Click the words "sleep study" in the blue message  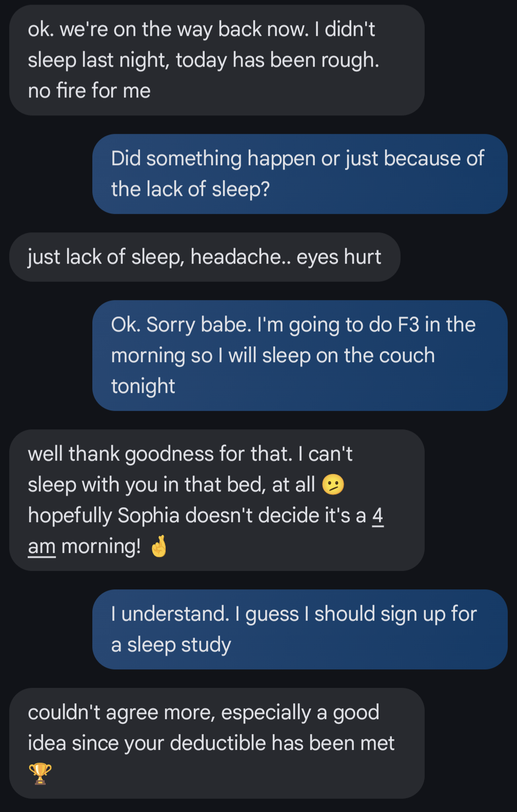tap(179, 645)
